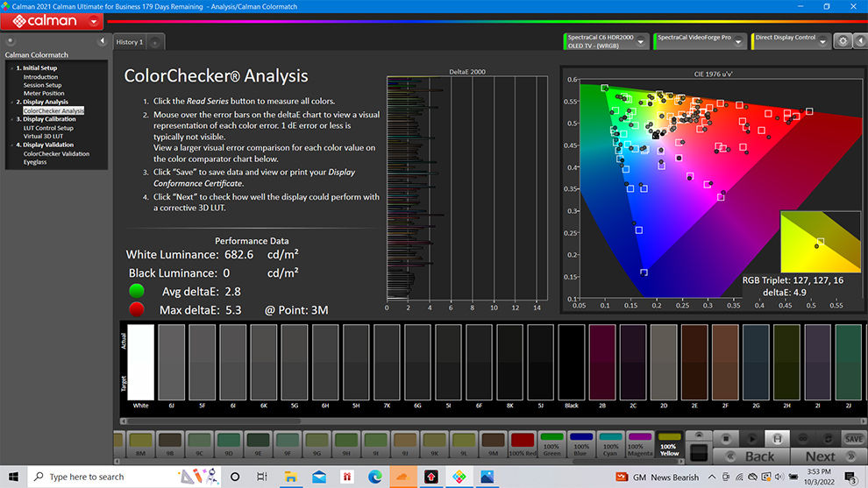Open the settings gear icon
The height and width of the screenshot is (488, 868).
pyautogui.click(x=843, y=41)
